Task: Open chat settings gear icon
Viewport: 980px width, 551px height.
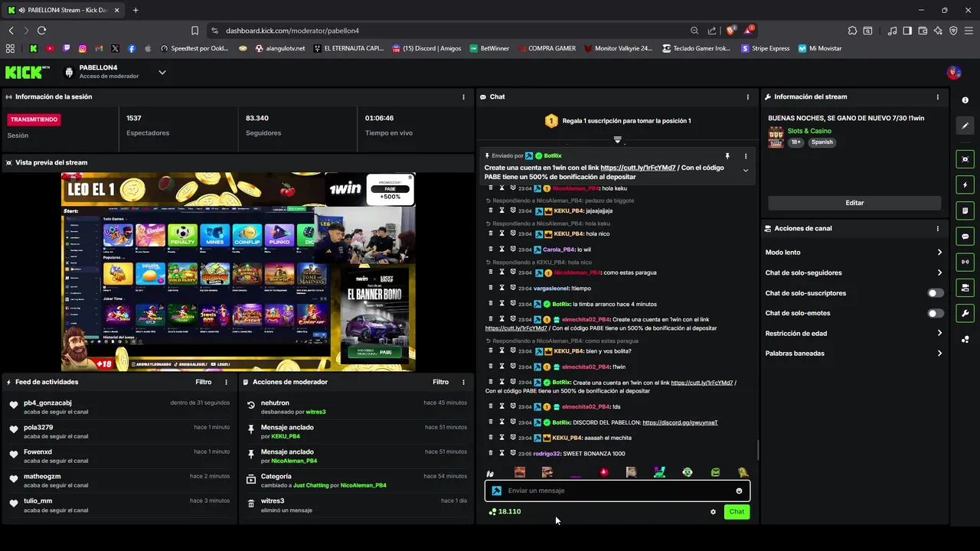Action: click(x=713, y=512)
